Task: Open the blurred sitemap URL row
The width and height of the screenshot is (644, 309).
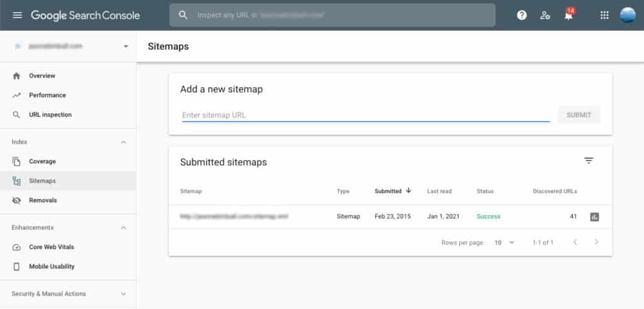Action: [234, 216]
